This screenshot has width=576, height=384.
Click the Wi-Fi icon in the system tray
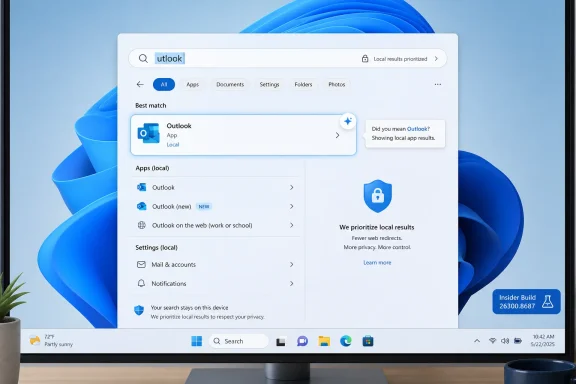(x=493, y=341)
